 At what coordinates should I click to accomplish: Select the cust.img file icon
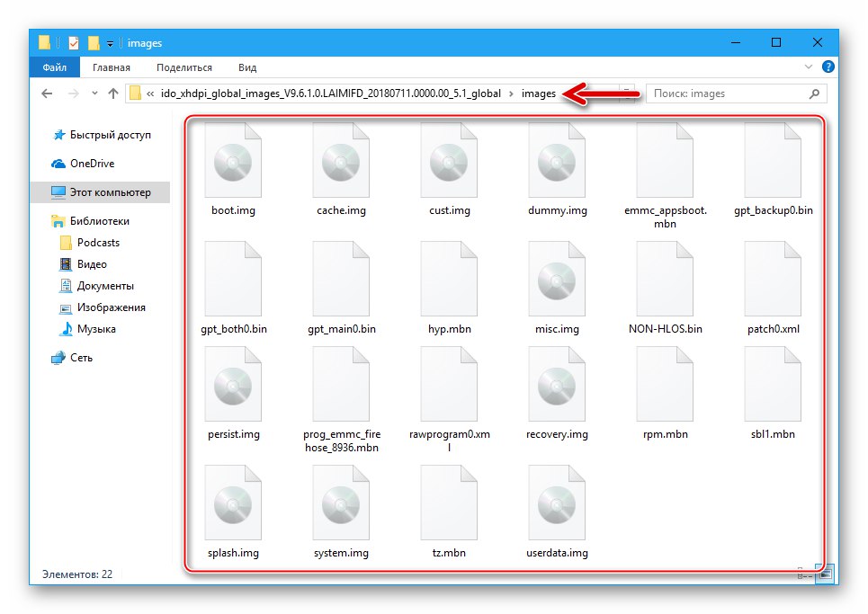449,160
